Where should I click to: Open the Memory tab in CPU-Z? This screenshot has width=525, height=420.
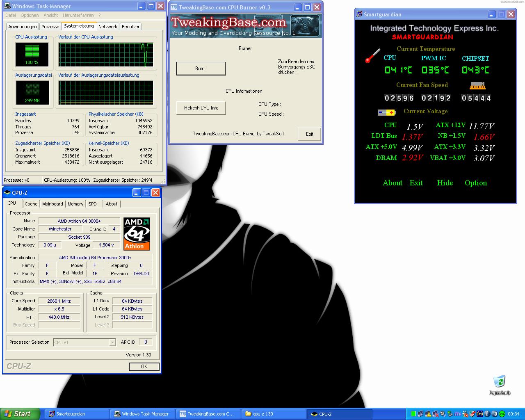(75, 204)
